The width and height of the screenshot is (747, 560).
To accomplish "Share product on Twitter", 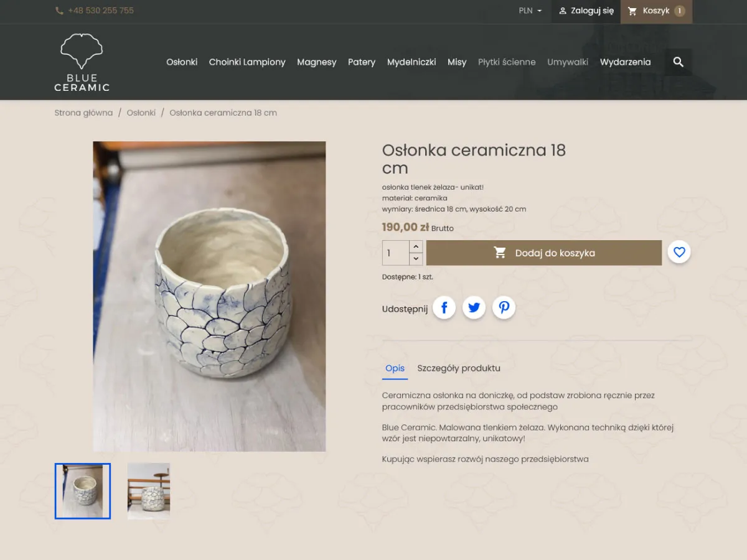I will pyautogui.click(x=474, y=307).
